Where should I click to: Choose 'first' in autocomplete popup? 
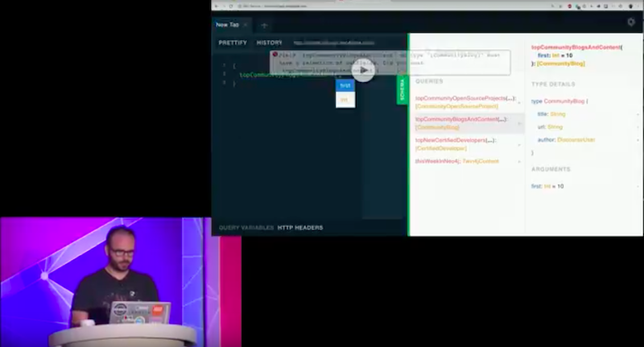coord(345,85)
